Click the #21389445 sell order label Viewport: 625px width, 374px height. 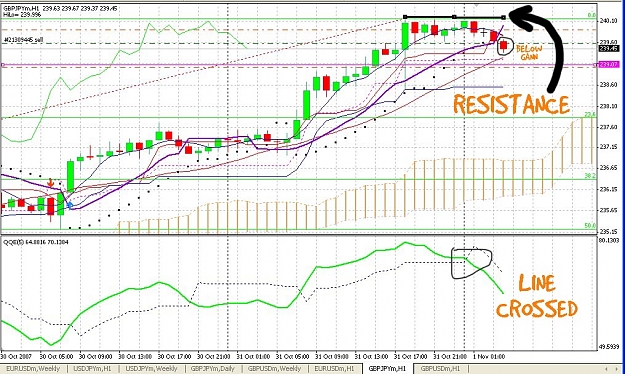23,40
